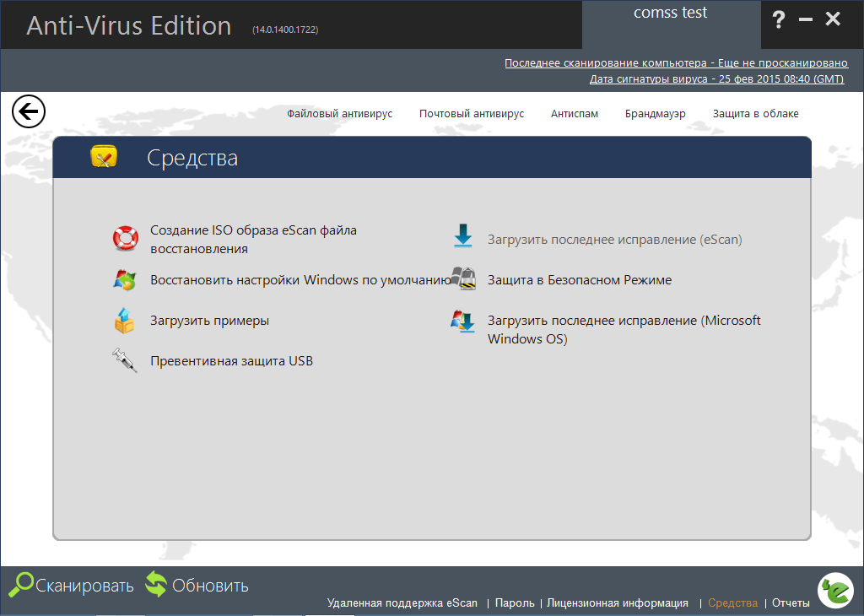Click the green Обновить arrows icon

click(156, 583)
